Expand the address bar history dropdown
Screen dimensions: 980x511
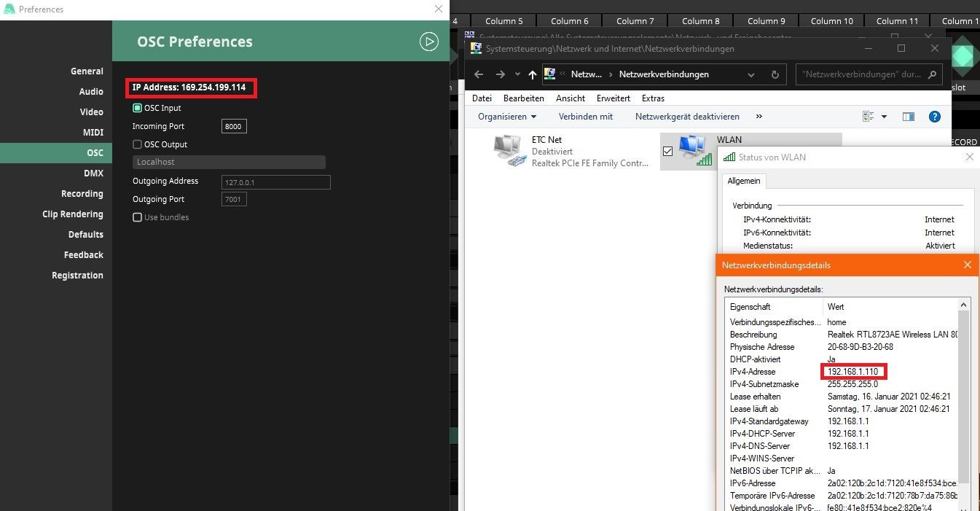[x=751, y=74]
